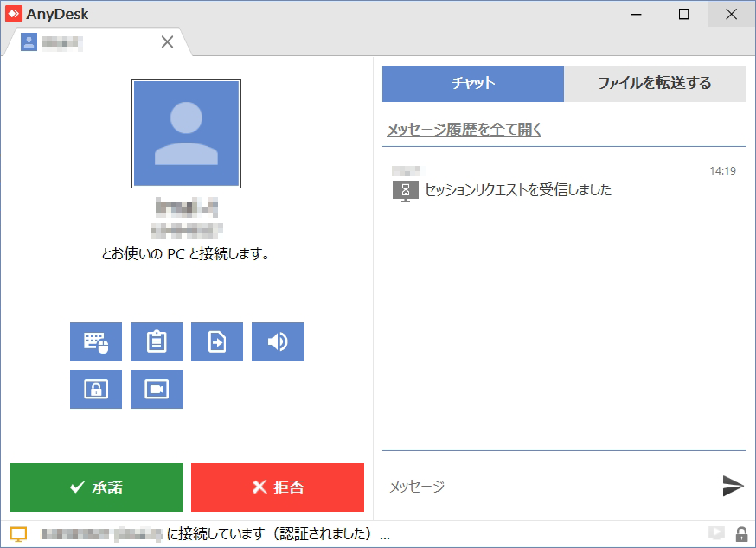756x548 pixels.
Task: Mute the audio transmission permission
Action: (x=277, y=341)
